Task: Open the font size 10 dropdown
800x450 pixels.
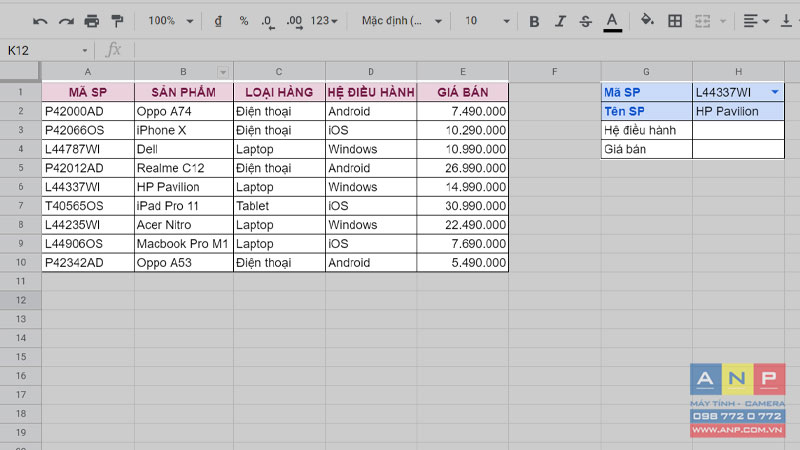Action: (x=487, y=21)
